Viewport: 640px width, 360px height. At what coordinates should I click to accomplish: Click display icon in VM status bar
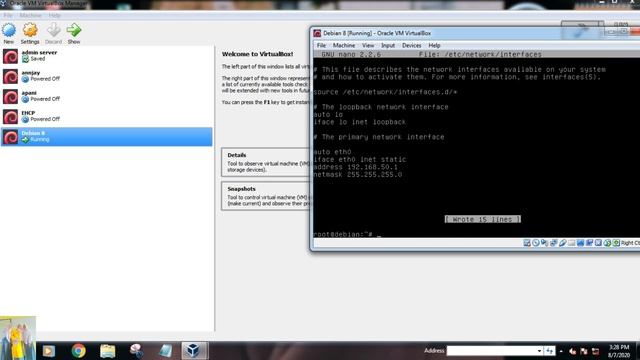580,243
